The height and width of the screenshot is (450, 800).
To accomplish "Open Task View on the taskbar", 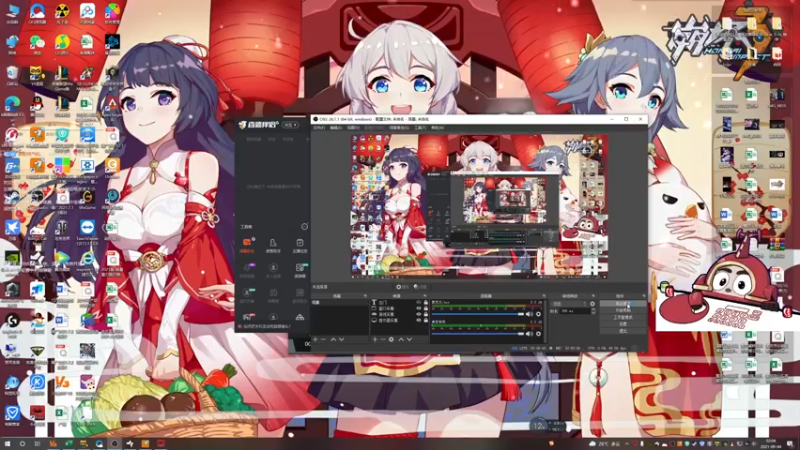I will 37,444.
